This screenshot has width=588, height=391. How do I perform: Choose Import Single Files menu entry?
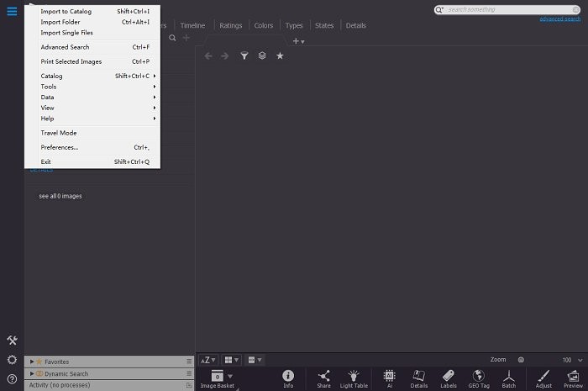[x=92, y=33]
